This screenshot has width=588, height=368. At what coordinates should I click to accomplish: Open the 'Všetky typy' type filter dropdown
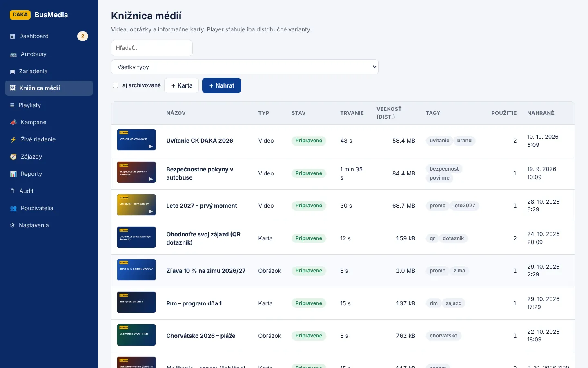pos(245,67)
